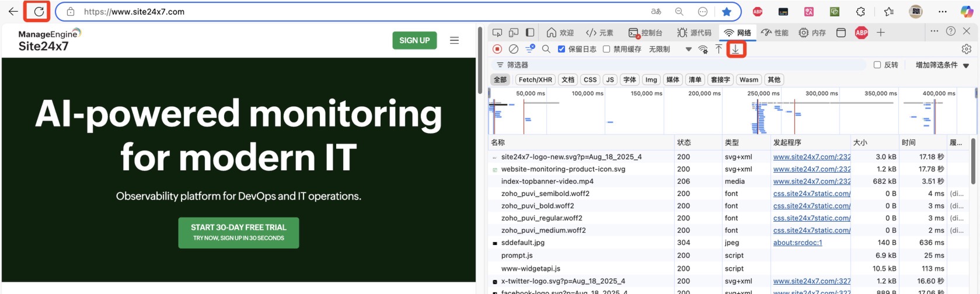Screen dimensions: 980x294
Task: Select the 全部 filter chip
Action: pyautogui.click(x=500, y=80)
